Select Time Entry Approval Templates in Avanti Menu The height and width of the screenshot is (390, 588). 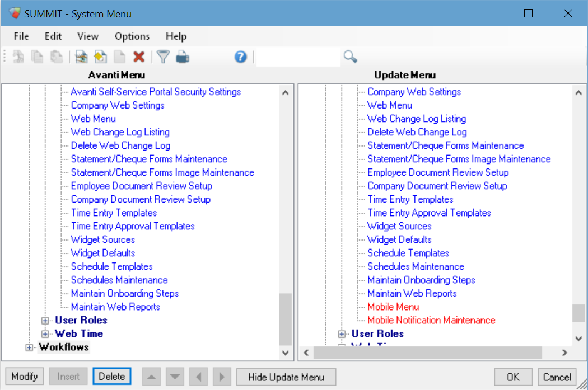(133, 226)
